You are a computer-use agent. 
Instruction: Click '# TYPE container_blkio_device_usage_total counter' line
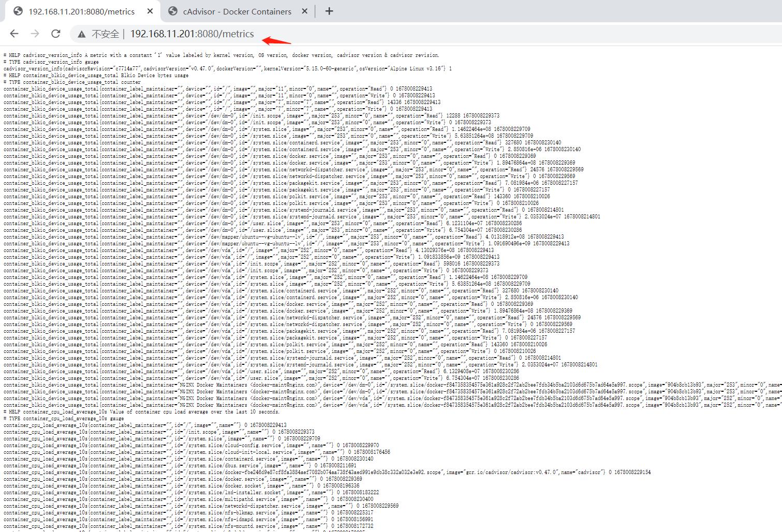pyautogui.click(x=72, y=82)
